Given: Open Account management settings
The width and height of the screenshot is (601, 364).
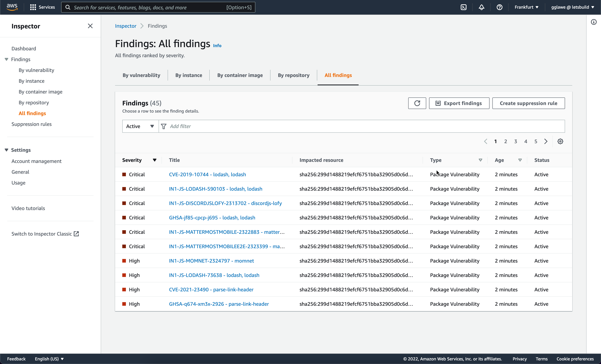Looking at the screenshot, I should 36,161.
